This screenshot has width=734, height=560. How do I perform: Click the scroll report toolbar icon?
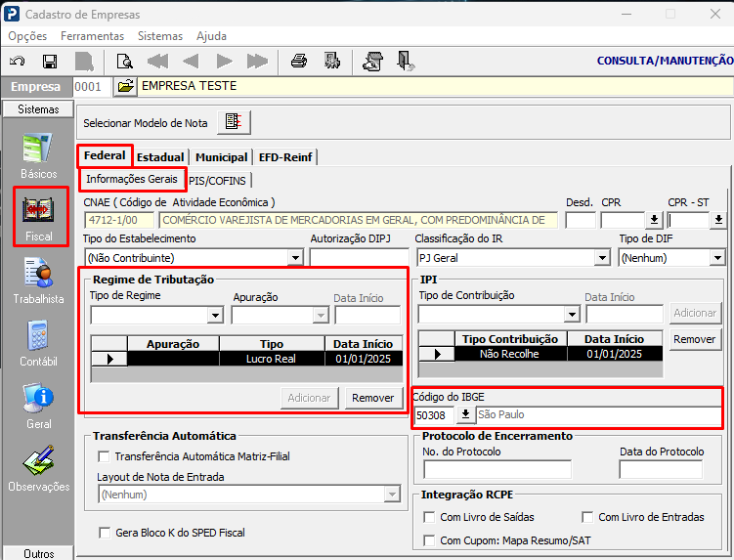(x=372, y=62)
